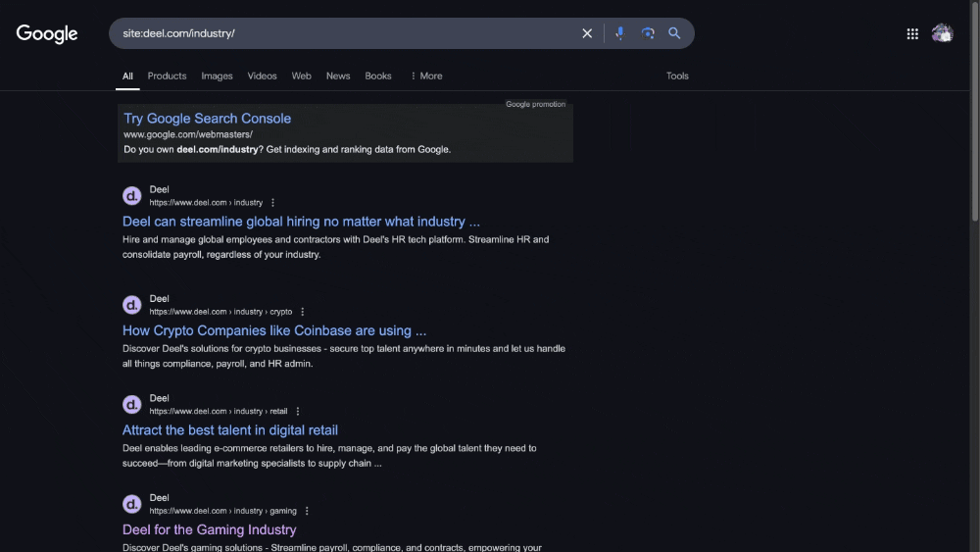
Task: Select the All search tab
Action: 127,76
